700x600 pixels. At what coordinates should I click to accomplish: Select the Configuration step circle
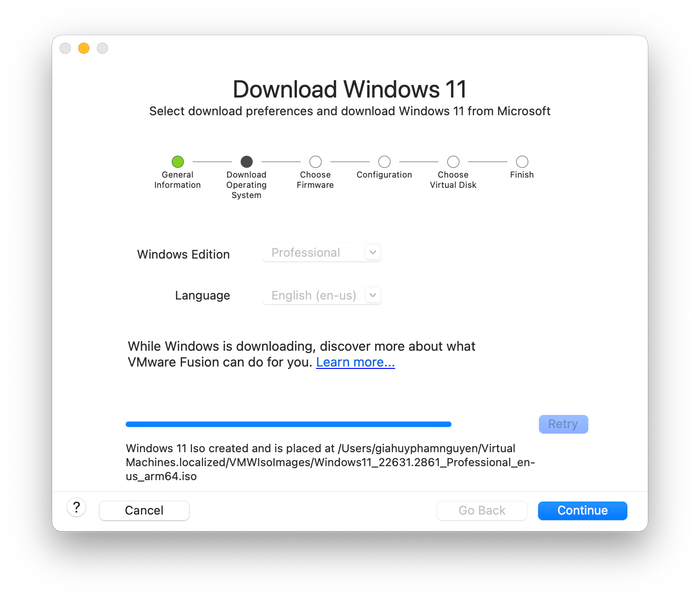tap(384, 161)
